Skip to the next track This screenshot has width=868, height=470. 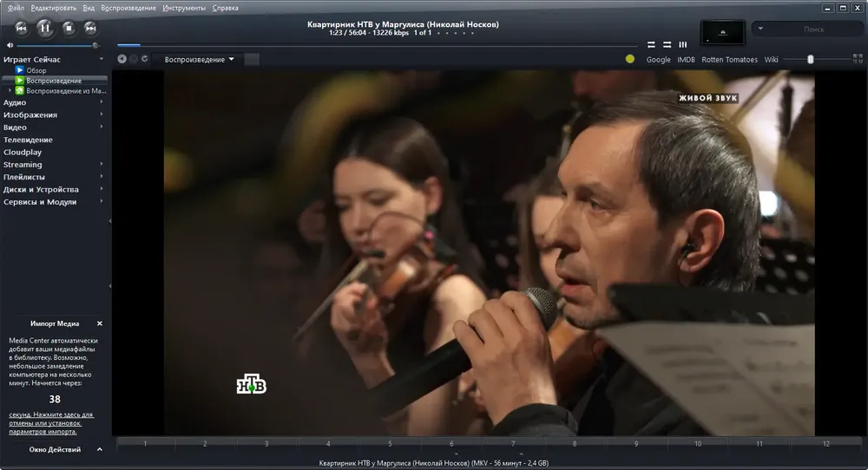[91, 28]
